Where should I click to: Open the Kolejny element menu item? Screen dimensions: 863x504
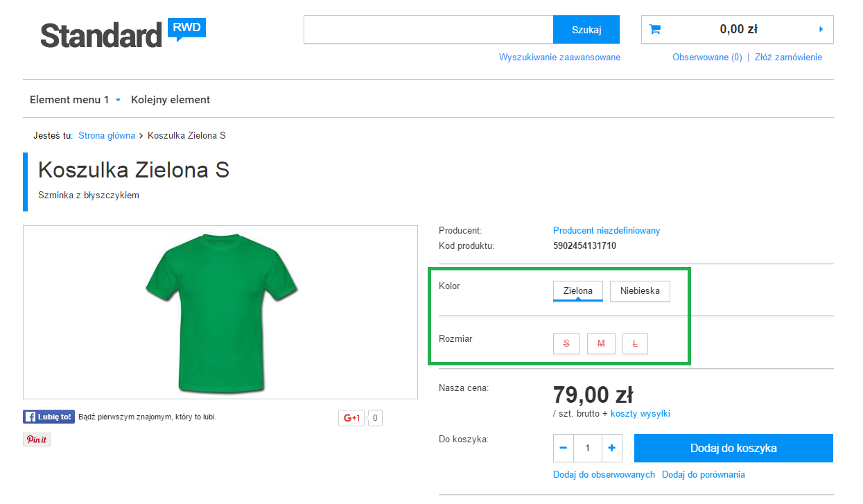(171, 100)
